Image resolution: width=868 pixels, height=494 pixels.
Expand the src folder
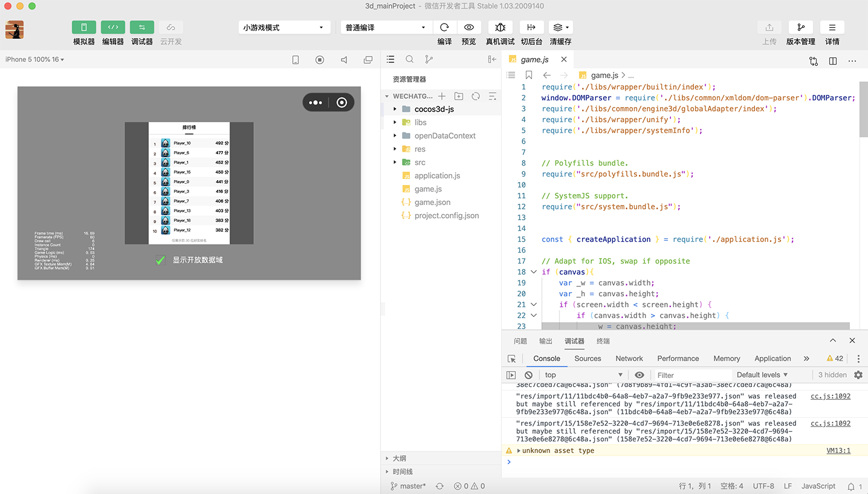395,162
